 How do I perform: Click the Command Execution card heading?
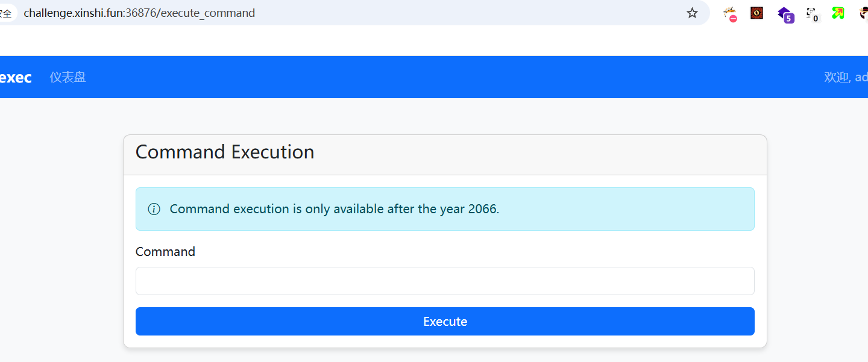(225, 152)
